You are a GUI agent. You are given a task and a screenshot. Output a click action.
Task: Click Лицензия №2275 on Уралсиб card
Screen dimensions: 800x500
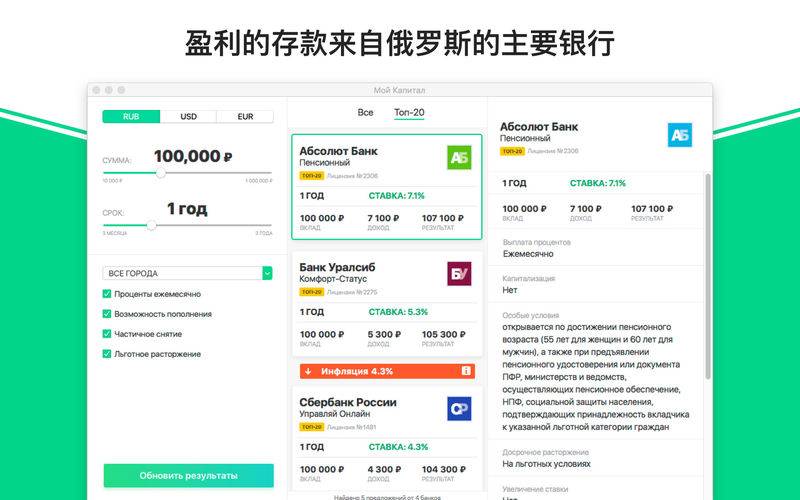(x=352, y=292)
